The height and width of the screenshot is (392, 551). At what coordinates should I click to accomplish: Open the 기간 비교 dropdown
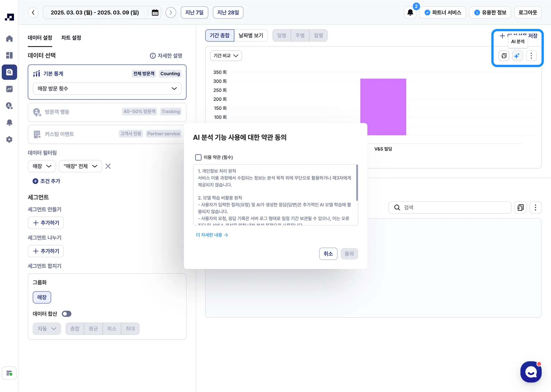point(226,56)
